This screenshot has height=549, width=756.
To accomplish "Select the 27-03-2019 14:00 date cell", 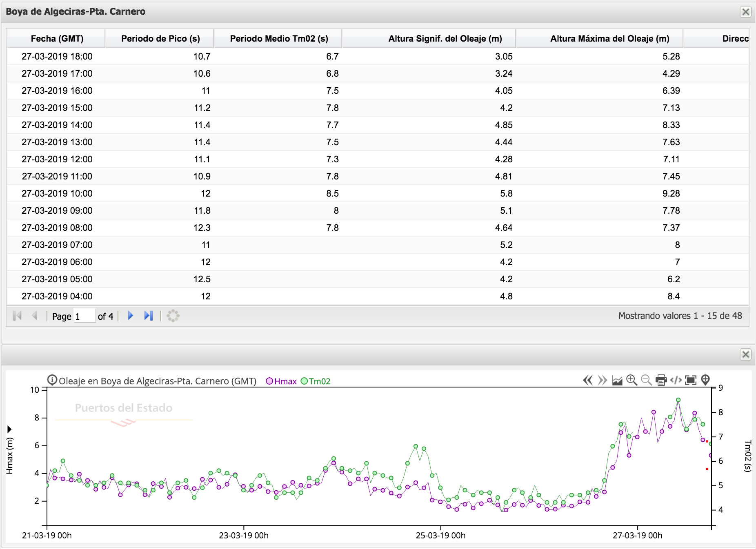I will click(x=57, y=125).
